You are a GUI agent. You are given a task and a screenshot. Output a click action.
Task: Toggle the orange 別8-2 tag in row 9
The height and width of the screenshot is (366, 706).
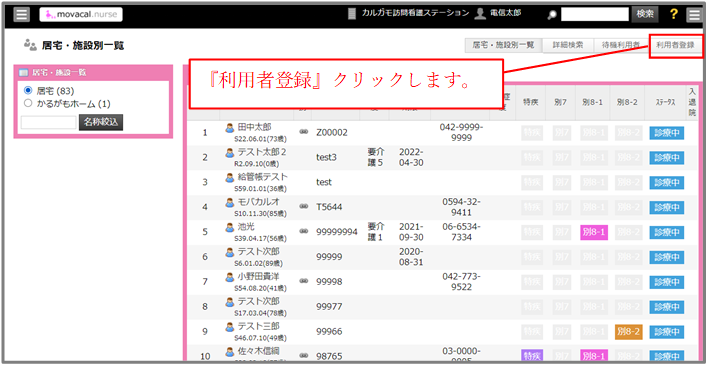[628, 332]
